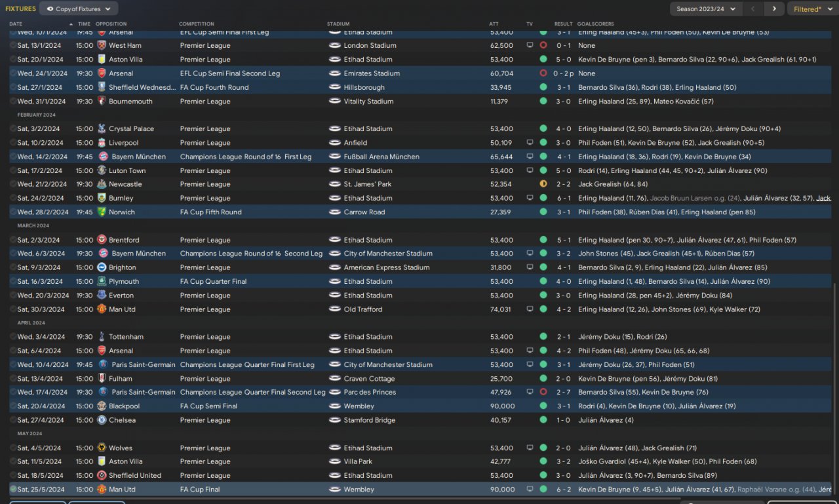Click the Newcastle club badge
This screenshot has width=839, height=504.
pos(102,185)
